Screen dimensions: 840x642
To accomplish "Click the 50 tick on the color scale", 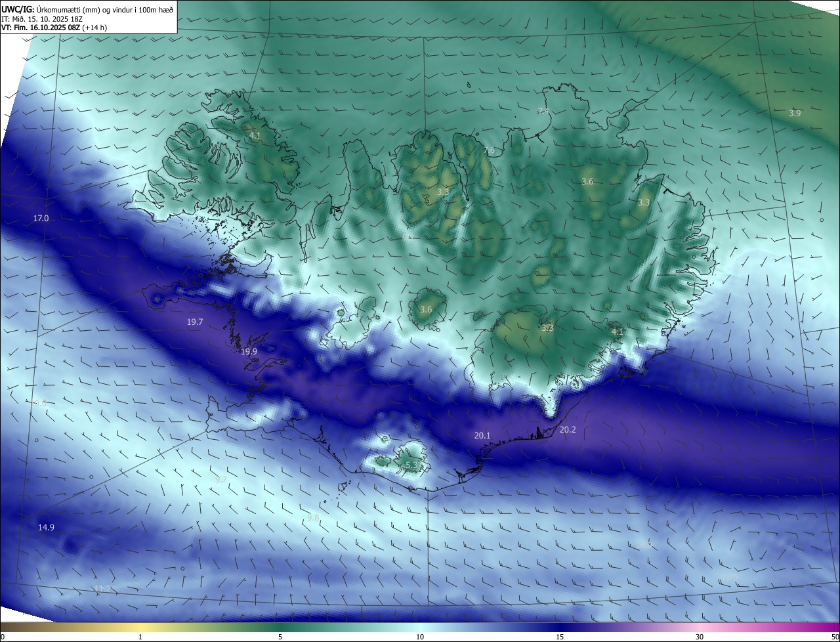I will click(835, 637).
